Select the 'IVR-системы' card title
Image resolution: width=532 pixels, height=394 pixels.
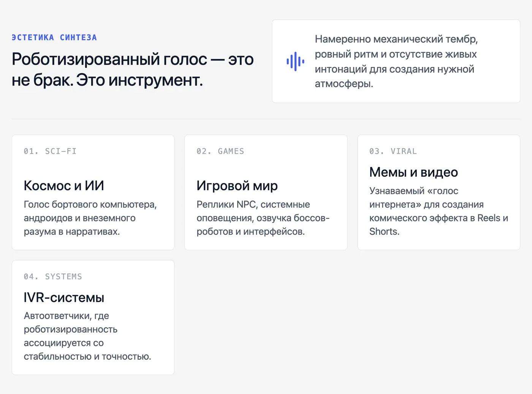click(64, 297)
